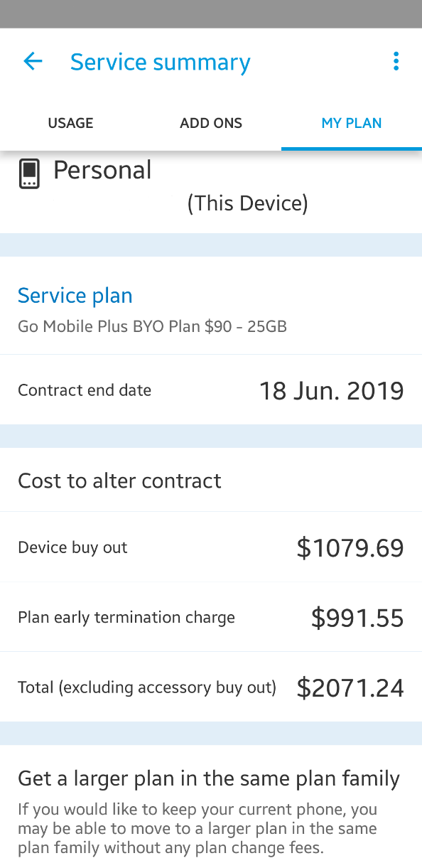Screen dimensions: 422x868
Task: Open the Service plan link
Action: (75, 295)
